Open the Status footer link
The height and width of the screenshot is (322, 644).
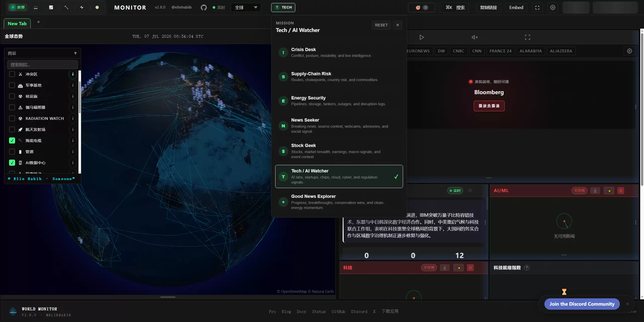tap(319, 312)
